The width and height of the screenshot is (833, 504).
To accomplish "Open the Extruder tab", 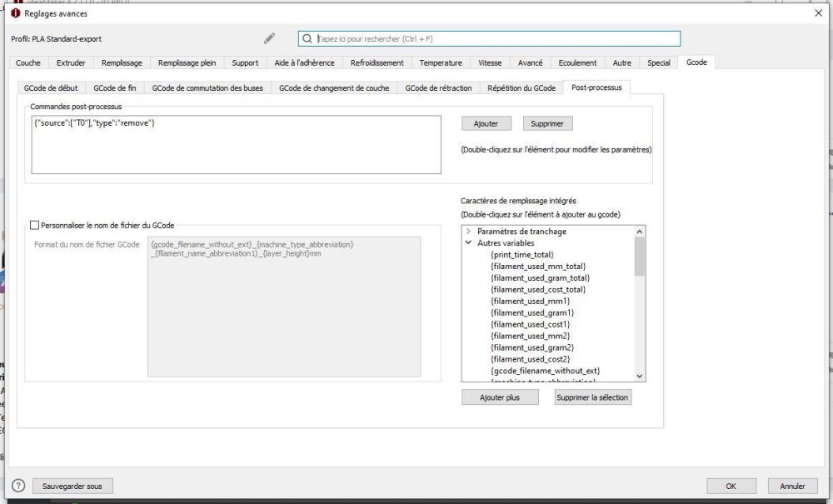I will point(71,62).
